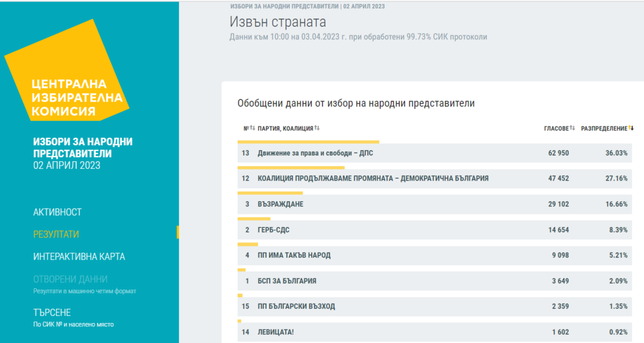Click vote count 14 654
This screenshot has height=343, width=644.
pyautogui.click(x=558, y=230)
